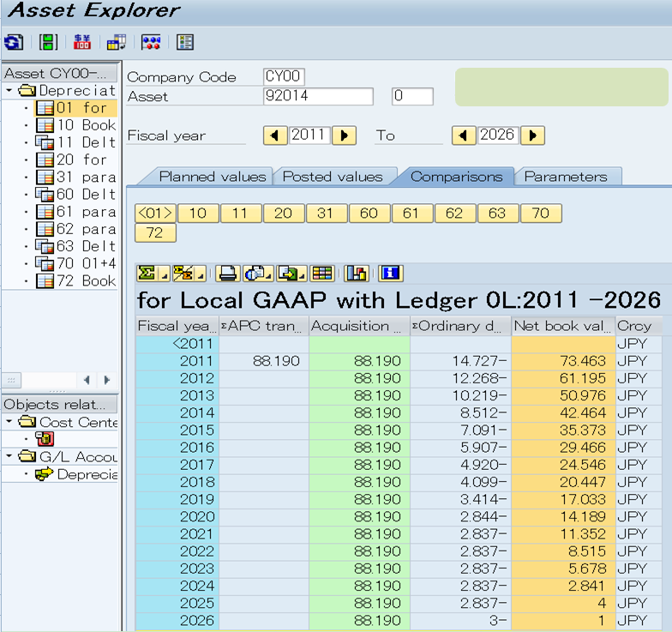Click the asset subnumber field 0
The height and width of the screenshot is (632, 672).
coord(412,96)
